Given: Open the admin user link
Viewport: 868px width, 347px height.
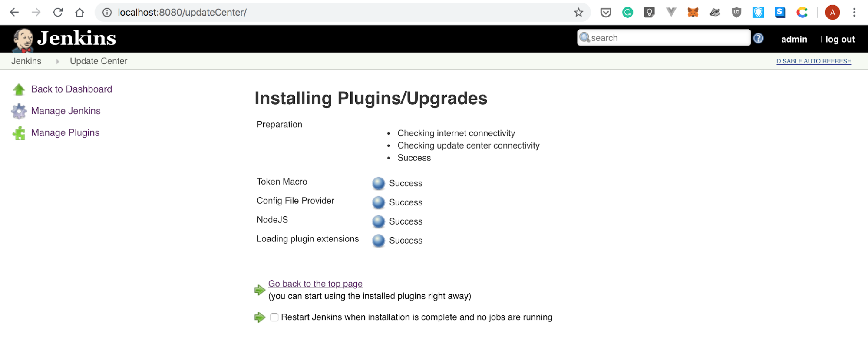Looking at the screenshot, I should point(794,39).
